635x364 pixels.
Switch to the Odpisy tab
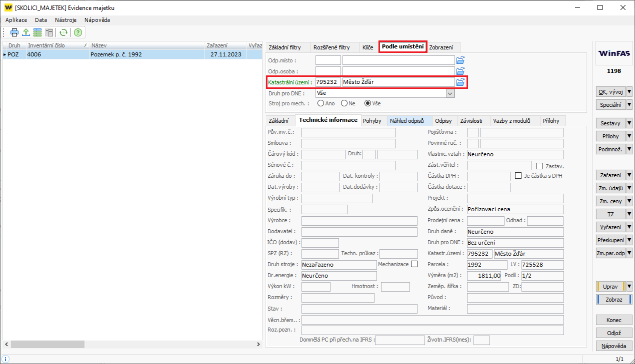(x=443, y=121)
